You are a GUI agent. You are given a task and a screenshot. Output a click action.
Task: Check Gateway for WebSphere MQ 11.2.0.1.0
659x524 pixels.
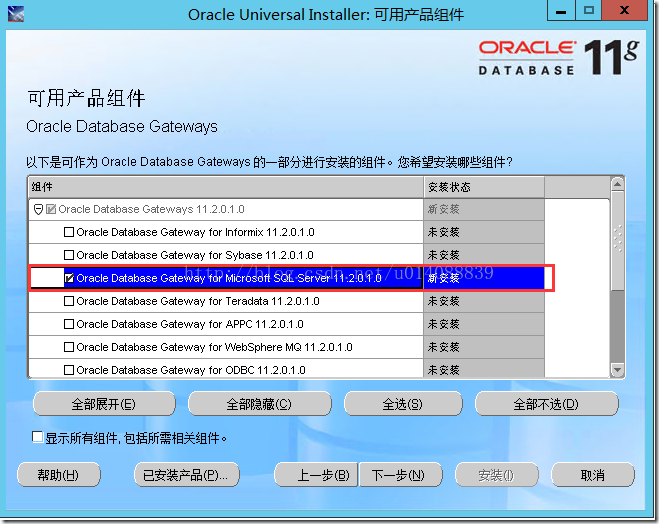69,347
